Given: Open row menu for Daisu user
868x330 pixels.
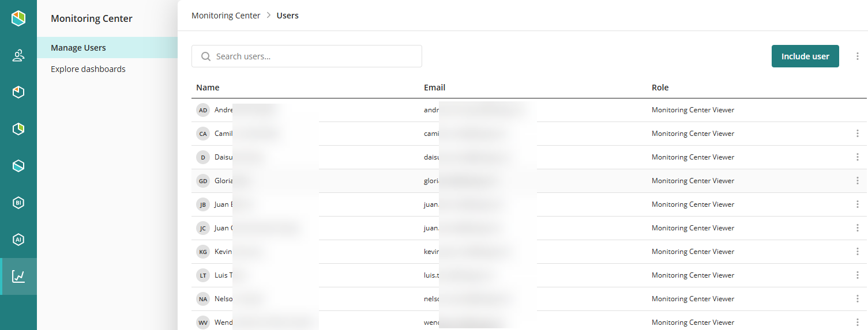Looking at the screenshot, I should coord(857,157).
